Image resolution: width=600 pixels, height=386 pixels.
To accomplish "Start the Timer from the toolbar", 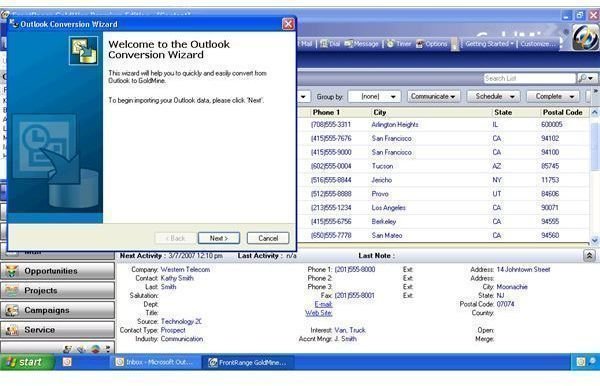I will tap(399, 44).
